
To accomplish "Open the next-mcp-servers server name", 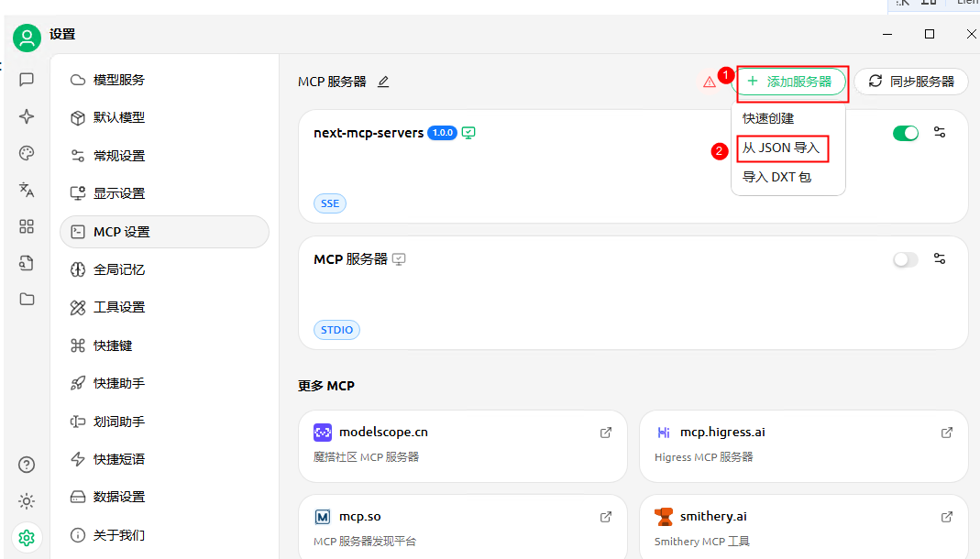I will coord(369,132).
